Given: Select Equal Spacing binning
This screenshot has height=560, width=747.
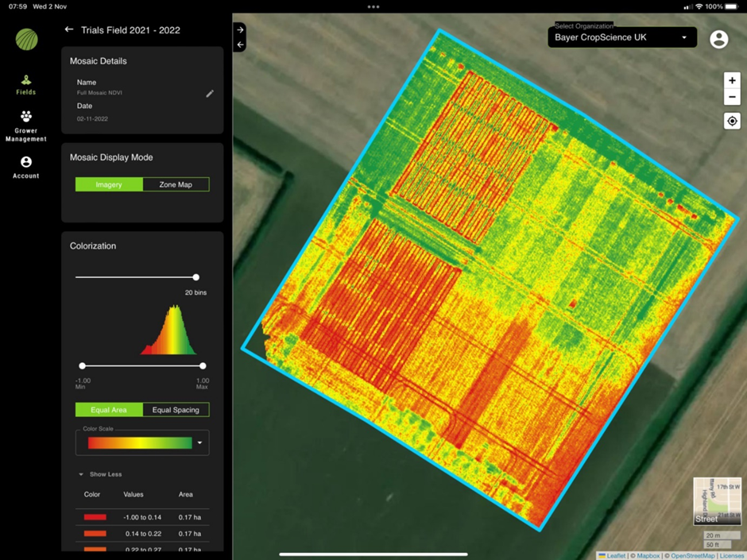Looking at the screenshot, I should pyautogui.click(x=176, y=410).
